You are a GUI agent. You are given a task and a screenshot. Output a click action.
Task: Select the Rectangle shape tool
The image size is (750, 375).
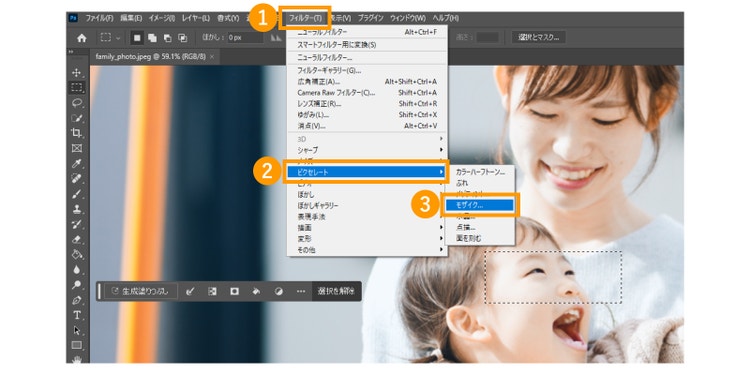pos(77,345)
